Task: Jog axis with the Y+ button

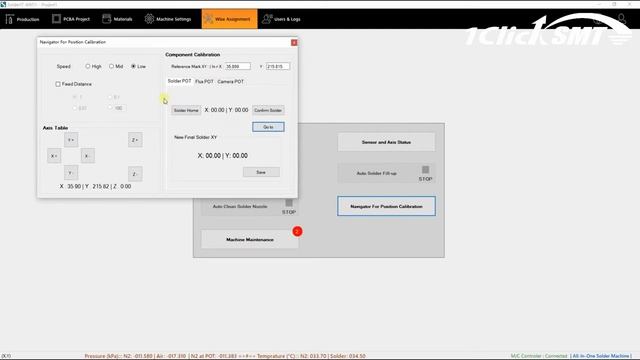Action: click(x=71, y=140)
